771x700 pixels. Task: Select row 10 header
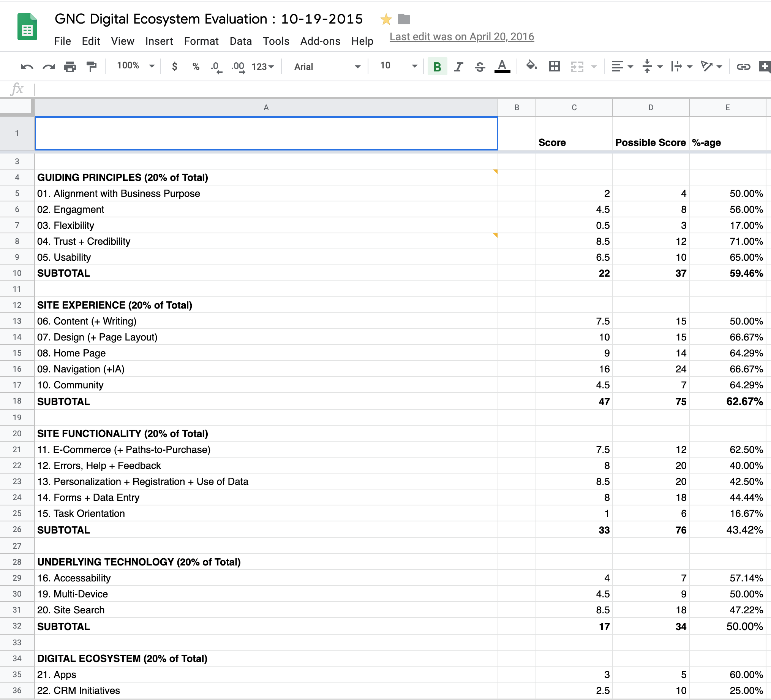click(x=17, y=273)
